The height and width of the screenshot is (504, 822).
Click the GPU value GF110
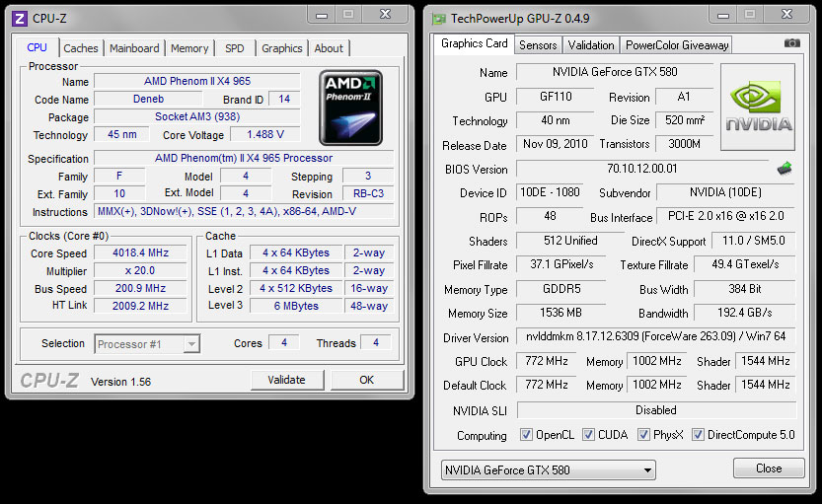(556, 97)
